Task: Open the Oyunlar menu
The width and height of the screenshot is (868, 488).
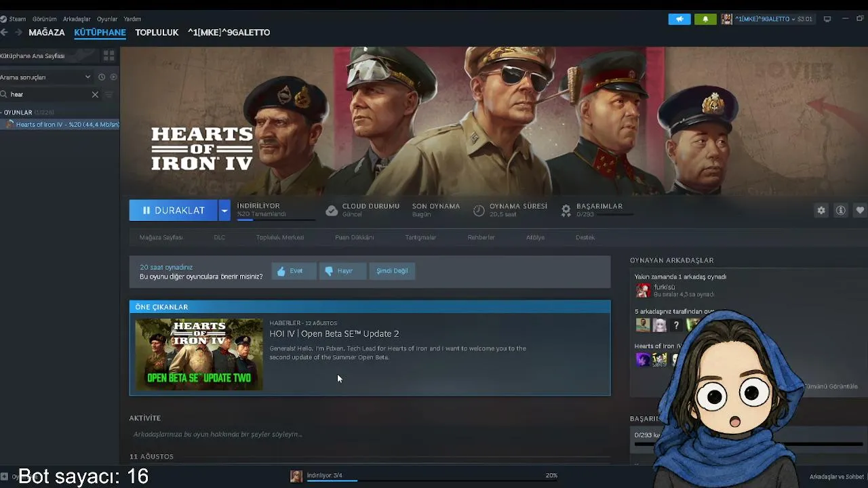Action: [x=107, y=19]
